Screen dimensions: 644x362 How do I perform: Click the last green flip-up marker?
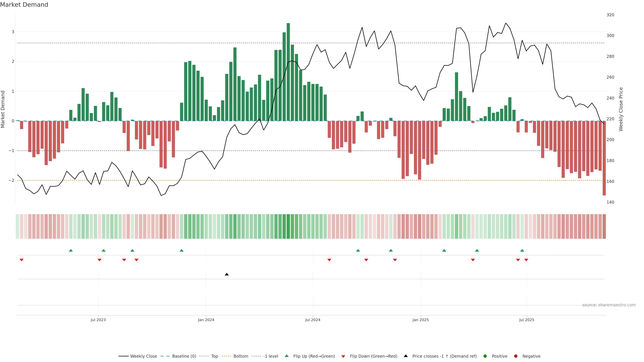[x=522, y=250]
